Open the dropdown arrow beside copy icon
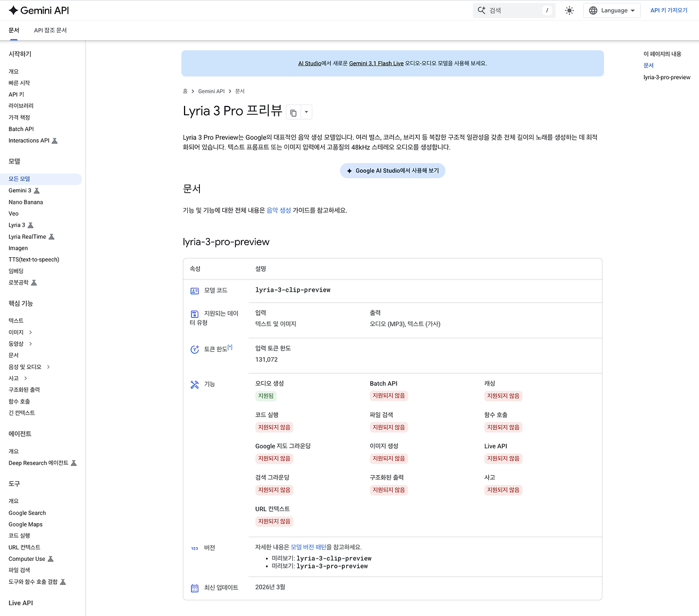Image resolution: width=699 pixels, height=616 pixels. click(x=306, y=112)
